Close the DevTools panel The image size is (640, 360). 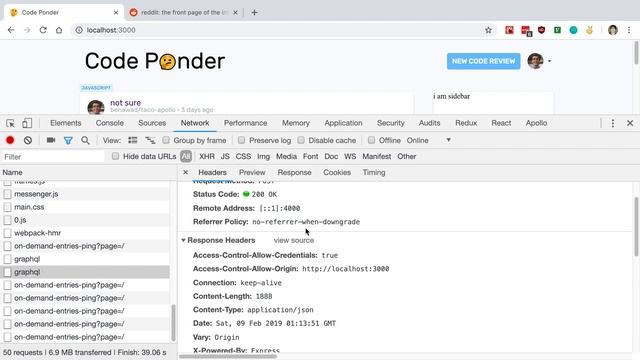pyautogui.click(x=630, y=123)
